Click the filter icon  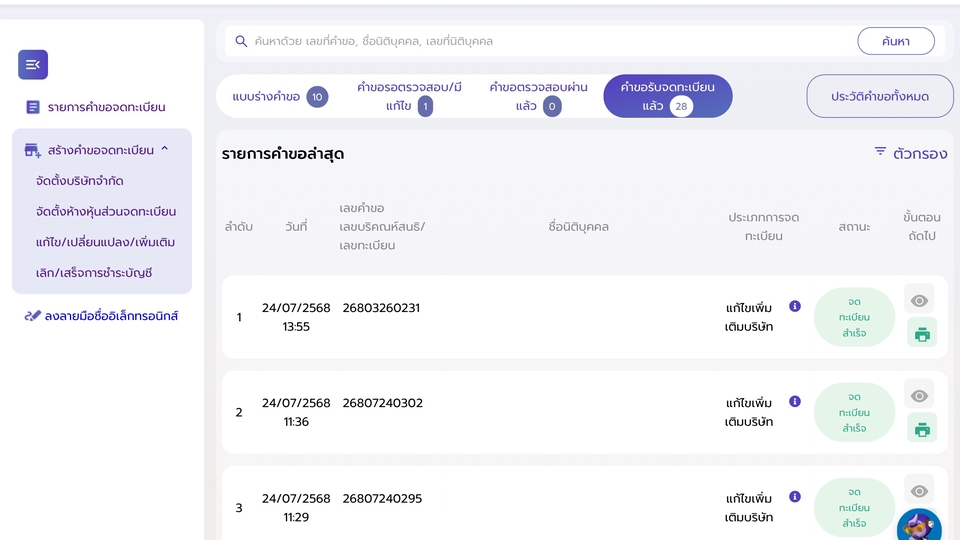[x=880, y=152]
